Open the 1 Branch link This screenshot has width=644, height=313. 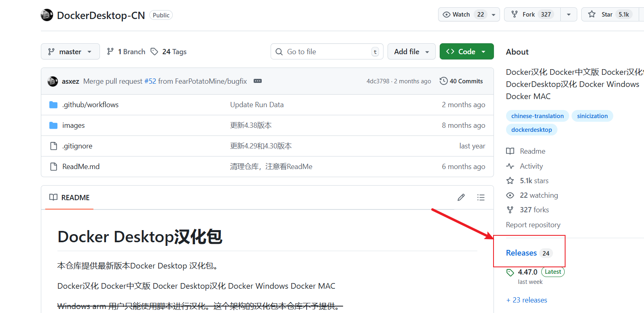click(126, 51)
